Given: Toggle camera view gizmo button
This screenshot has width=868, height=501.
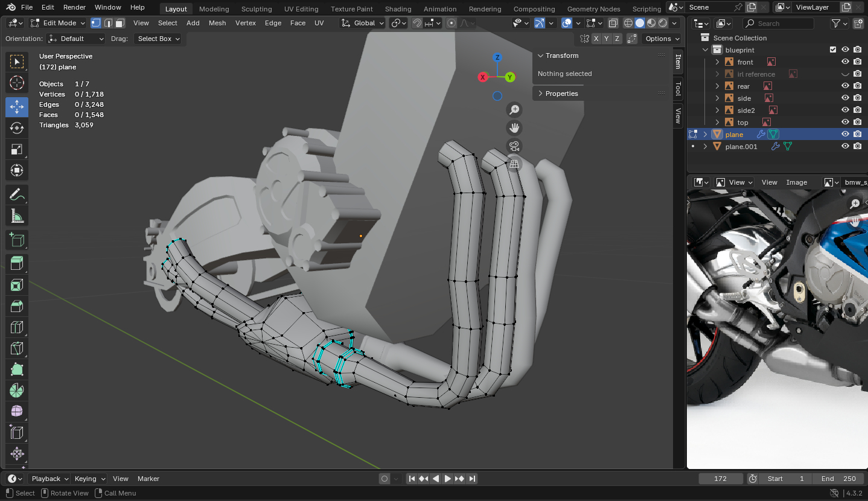Looking at the screenshot, I should [x=514, y=146].
